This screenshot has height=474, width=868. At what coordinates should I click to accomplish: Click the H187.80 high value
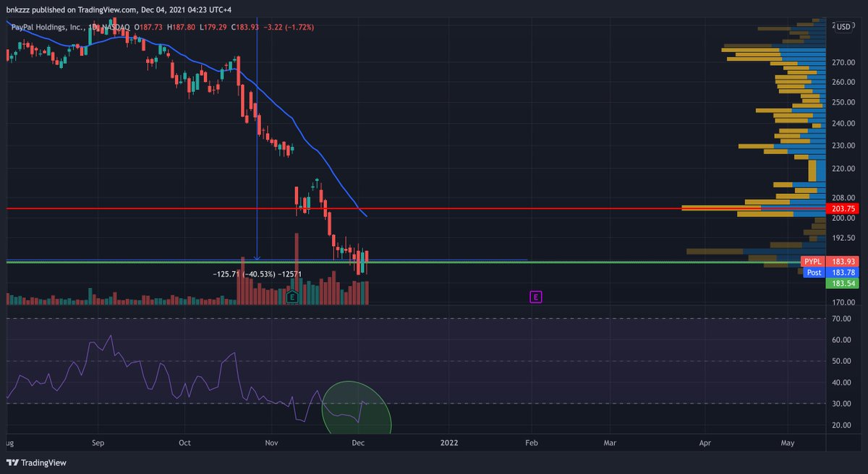point(183,27)
